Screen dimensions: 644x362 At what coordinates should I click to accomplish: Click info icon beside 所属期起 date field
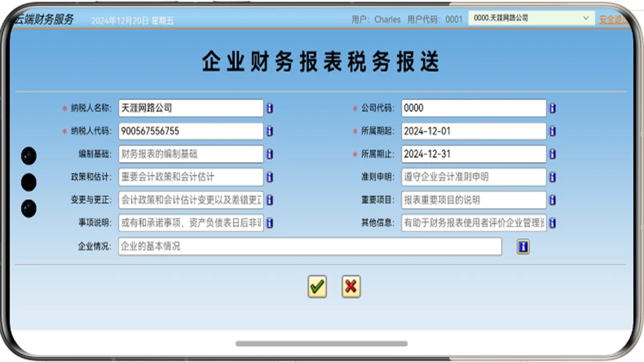pyautogui.click(x=552, y=131)
